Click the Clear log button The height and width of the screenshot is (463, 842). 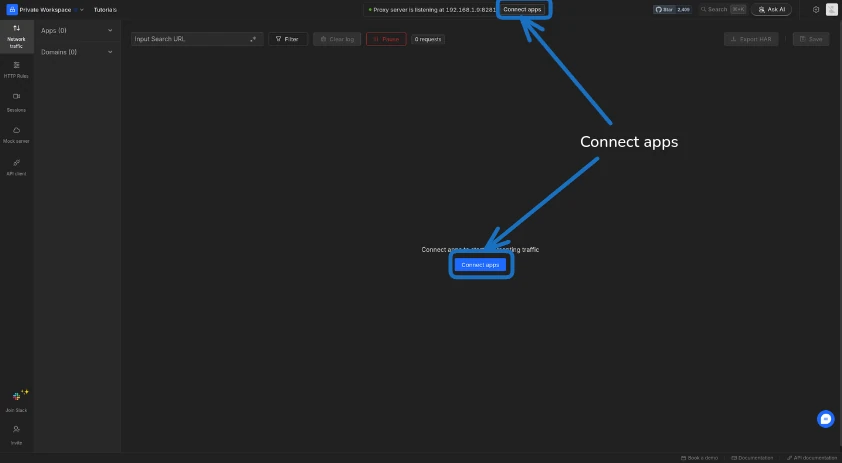[337, 39]
